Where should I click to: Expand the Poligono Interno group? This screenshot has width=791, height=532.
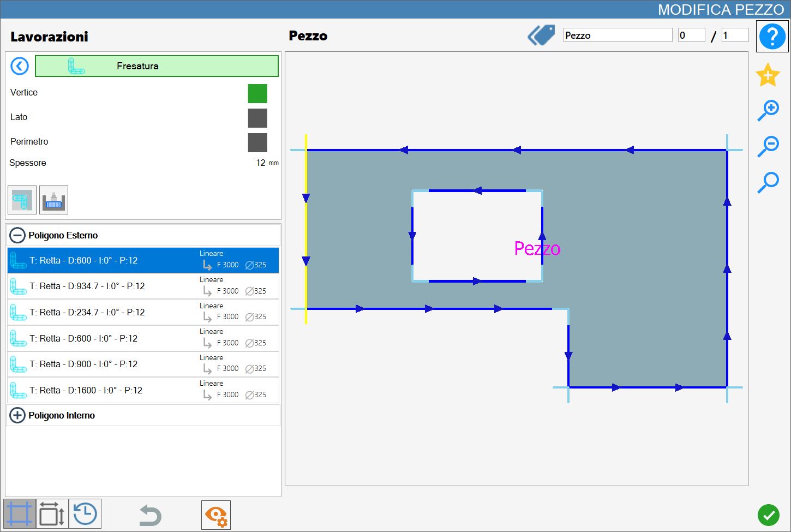[17, 415]
